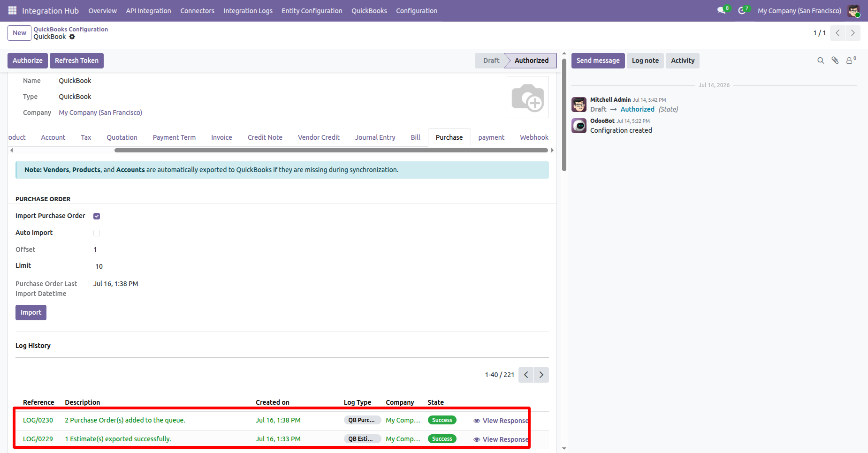868x453 pixels.
Task: View Response for LOG/0229
Action: [x=501, y=439]
